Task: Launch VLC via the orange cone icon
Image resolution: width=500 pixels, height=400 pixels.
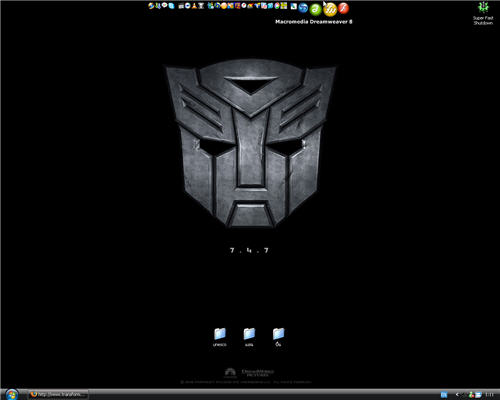Action: click(194, 6)
